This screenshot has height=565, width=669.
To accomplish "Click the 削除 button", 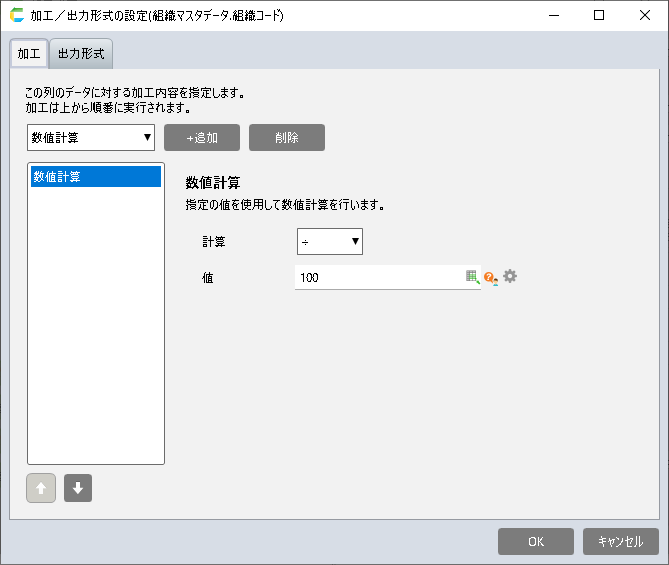I will pyautogui.click(x=287, y=138).
